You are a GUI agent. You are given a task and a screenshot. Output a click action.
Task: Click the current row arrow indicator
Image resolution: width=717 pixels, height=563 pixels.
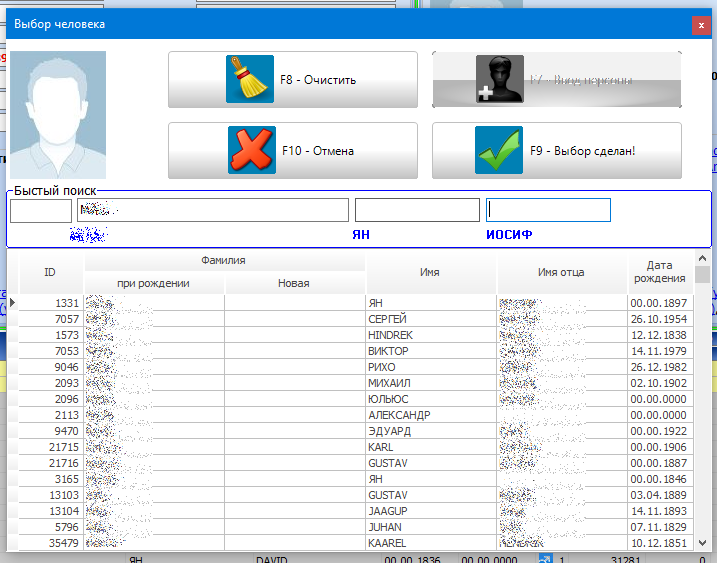(13, 302)
